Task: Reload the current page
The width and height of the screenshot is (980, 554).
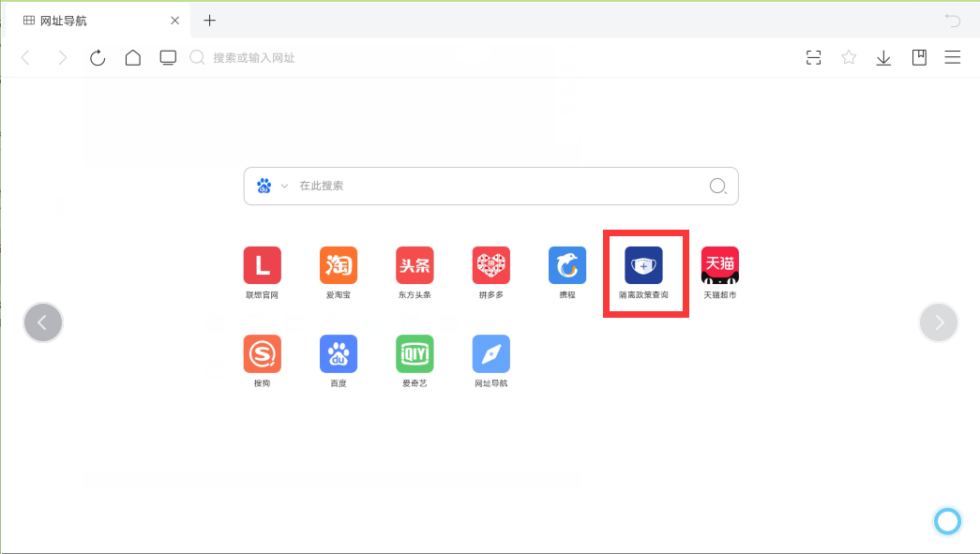Action: click(98, 58)
